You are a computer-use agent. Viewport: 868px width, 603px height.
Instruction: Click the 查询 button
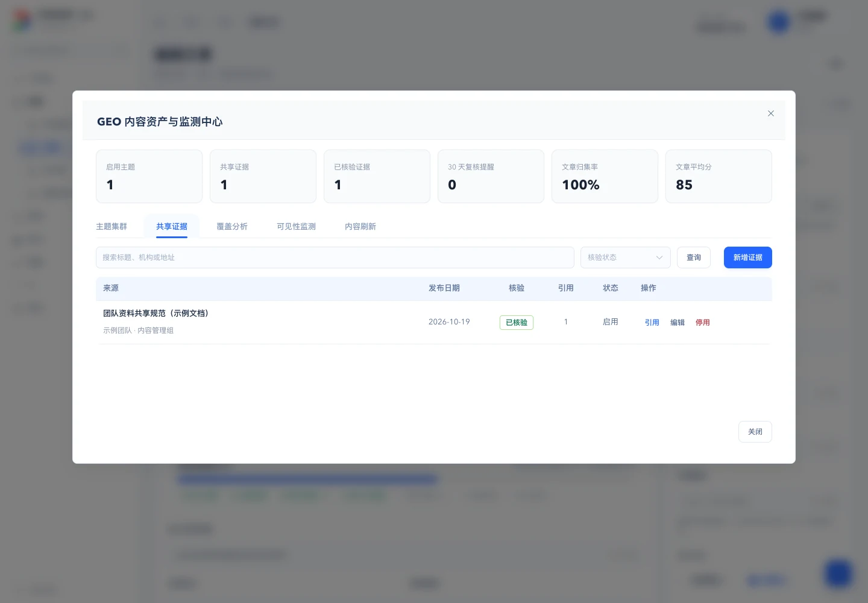694,257
